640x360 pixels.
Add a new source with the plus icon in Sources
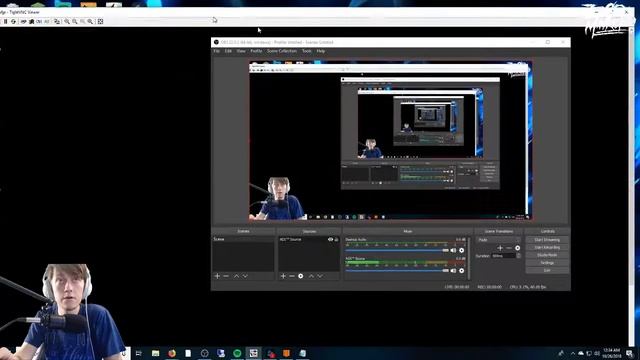click(283, 276)
